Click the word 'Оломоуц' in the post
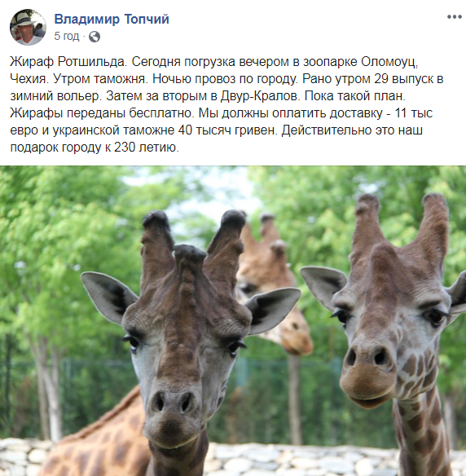Screen dimensions: 466x476 (389, 62)
